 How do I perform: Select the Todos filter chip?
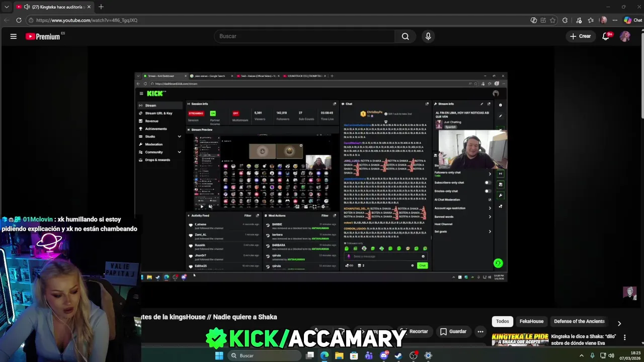pos(503,321)
